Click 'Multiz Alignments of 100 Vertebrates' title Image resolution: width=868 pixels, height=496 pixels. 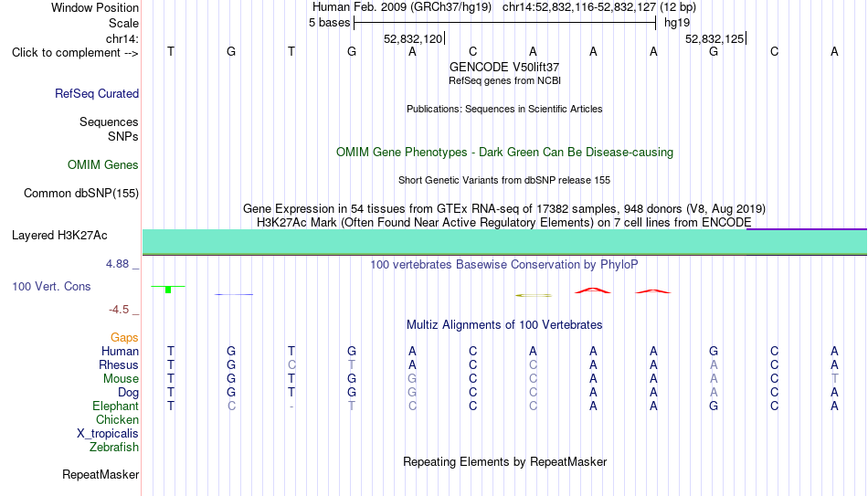(504, 325)
